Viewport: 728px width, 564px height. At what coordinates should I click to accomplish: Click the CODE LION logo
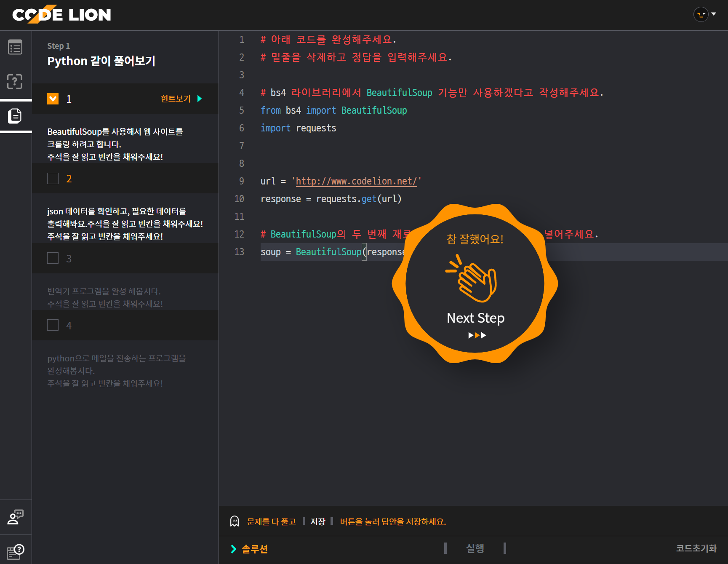pyautogui.click(x=61, y=14)
